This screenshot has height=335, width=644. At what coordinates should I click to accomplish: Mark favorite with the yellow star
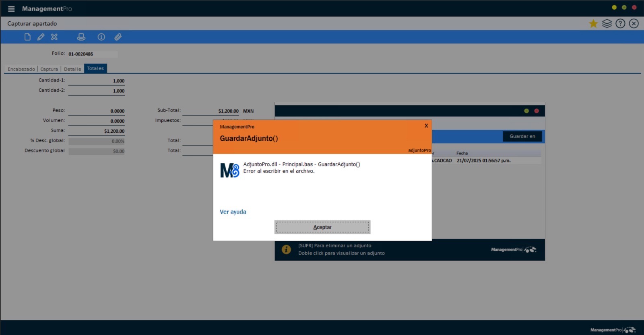pos(593,24)
